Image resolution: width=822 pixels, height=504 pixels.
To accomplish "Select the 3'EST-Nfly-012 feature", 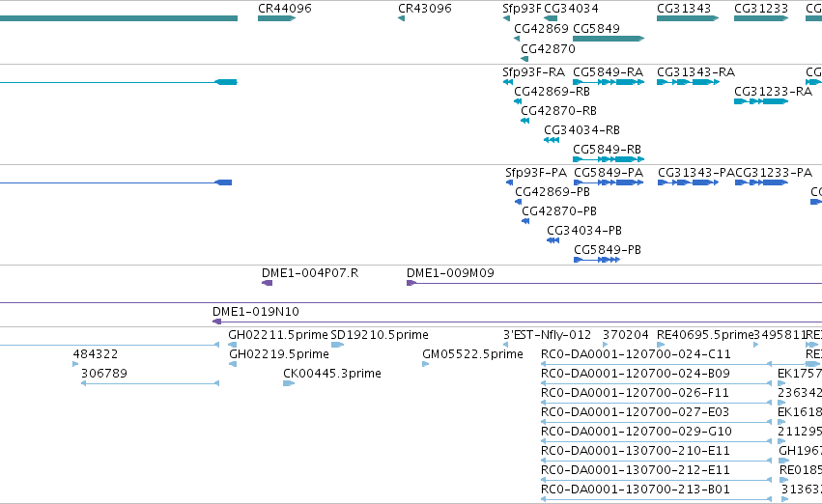I will click(506, 346).
